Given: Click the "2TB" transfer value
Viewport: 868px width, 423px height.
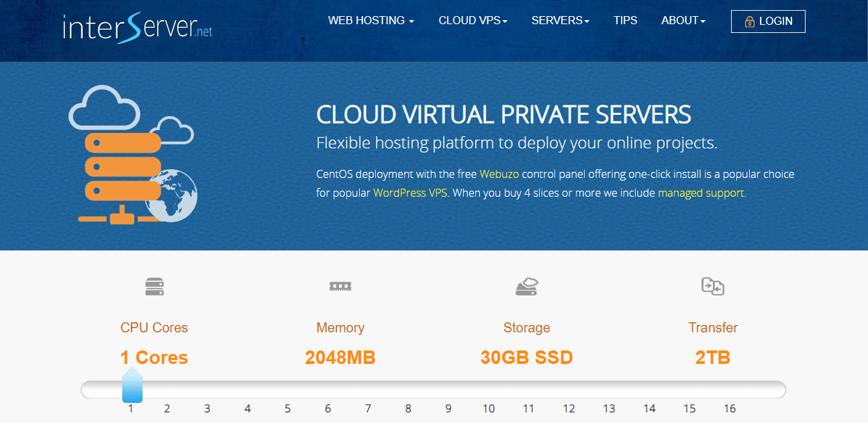Looking at the screenshot, I should coord(713,357).
